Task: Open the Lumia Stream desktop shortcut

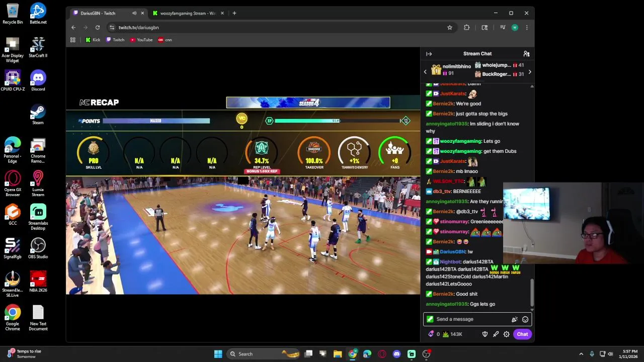Action: (x=38, y=184)
